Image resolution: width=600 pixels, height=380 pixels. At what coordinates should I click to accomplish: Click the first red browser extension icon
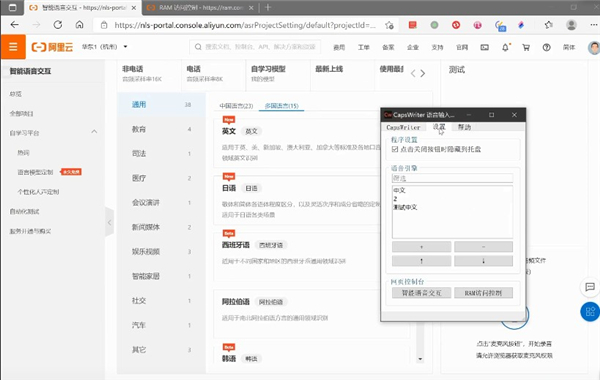click(x=412, y=25)
